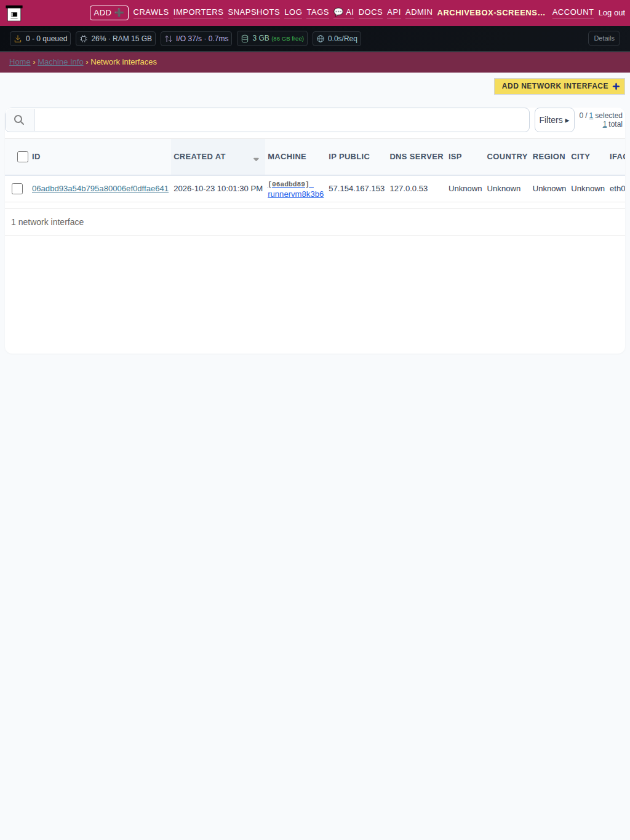Click the disk space 3 GB indicator
Image resolution: width=630 pixels, height=840 pixels.
click(x=272, y=39)
